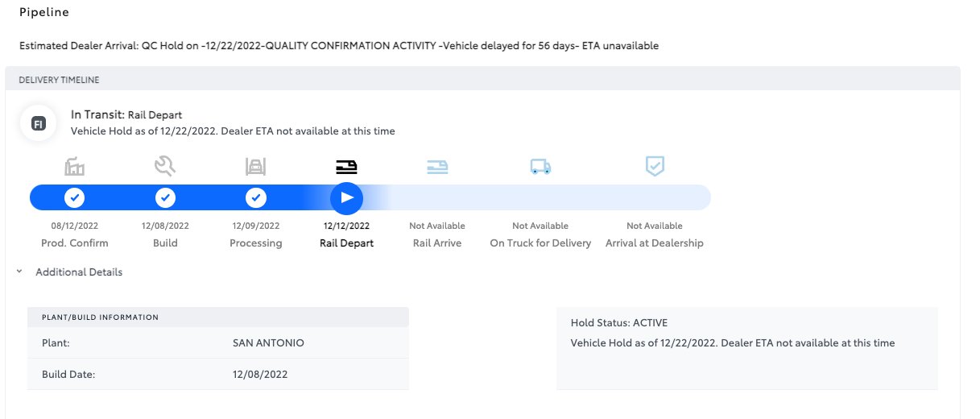Click the light blue Rail Arrive train icon
The image size is (980, 419).
(437, 167)
